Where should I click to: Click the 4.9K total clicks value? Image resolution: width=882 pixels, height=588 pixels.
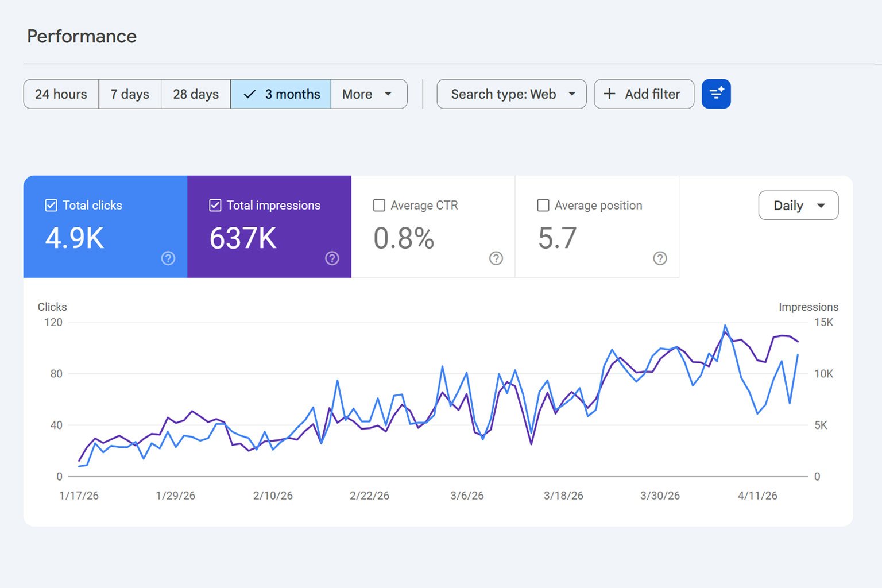(x=75, y=238)
